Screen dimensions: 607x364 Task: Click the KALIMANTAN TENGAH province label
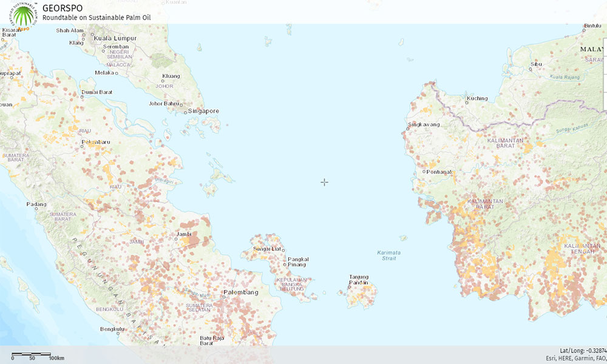tap(583, 249)
